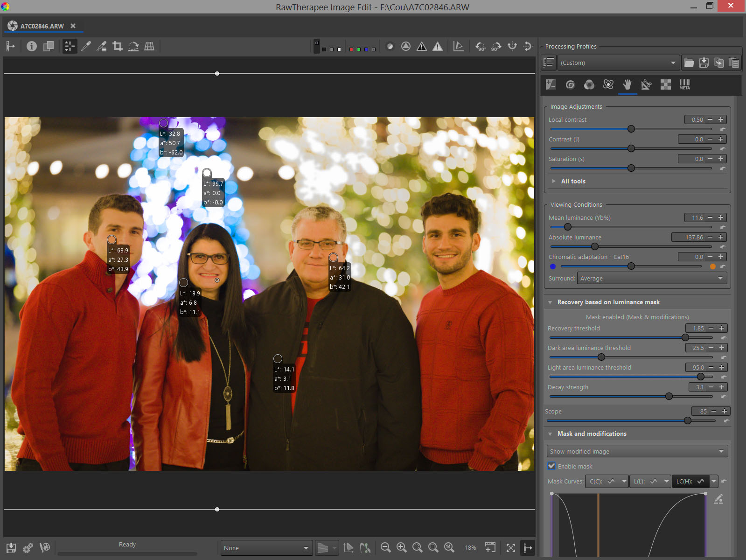Image resolution: width=746 pixels, height=560 pixels.
Task: Switch to the Color tab icon
Action: (589, 84)
